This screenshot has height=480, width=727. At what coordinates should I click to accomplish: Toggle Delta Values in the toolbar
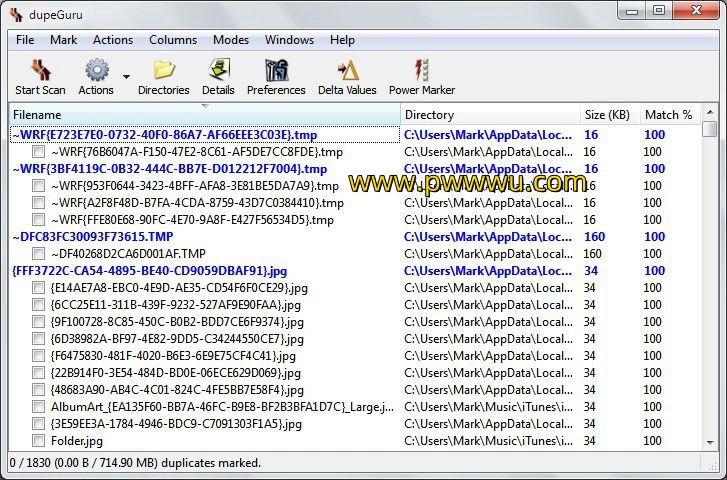pos(348,70)
